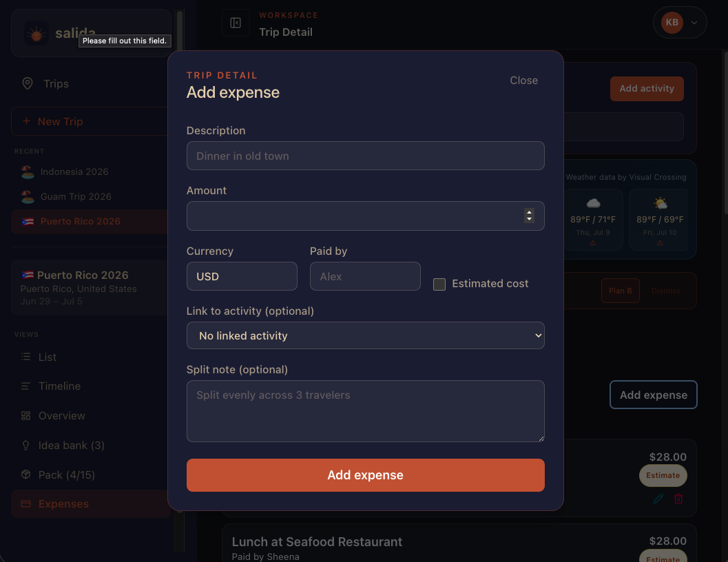Click the plus icon on New Trip
The height and width of the screenshot is (562, 728).
coord(26,121)
